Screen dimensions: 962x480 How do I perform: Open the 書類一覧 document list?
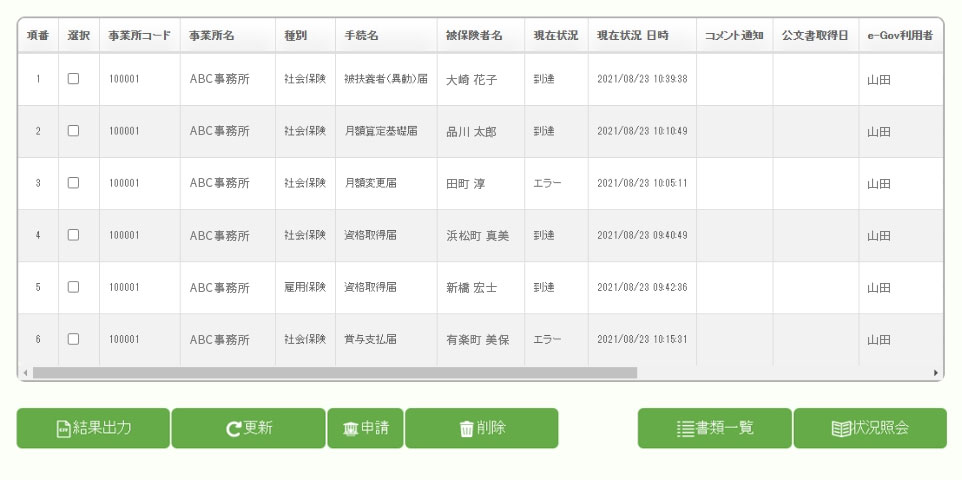715,428
